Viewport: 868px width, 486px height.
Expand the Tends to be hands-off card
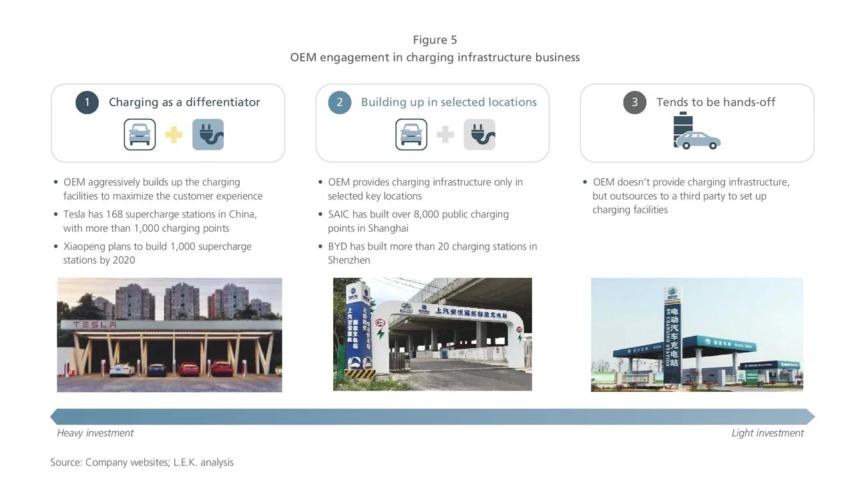(697, 123)
